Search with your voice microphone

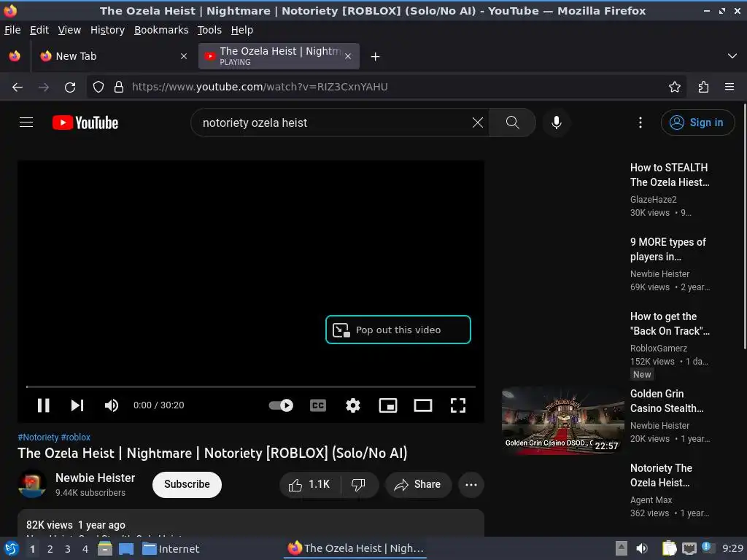[x=556, y=122]
